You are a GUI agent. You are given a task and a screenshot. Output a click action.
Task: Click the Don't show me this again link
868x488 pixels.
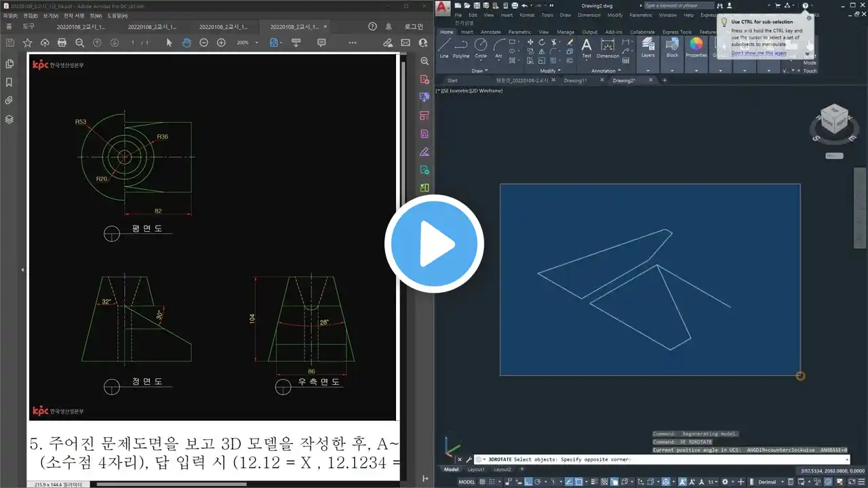pos(759,53)
